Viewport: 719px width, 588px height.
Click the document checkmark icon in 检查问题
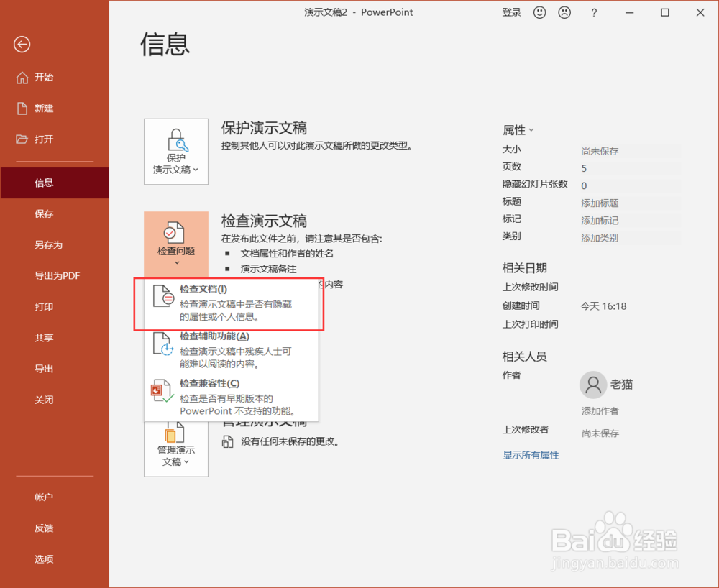[x=174, y=233]
